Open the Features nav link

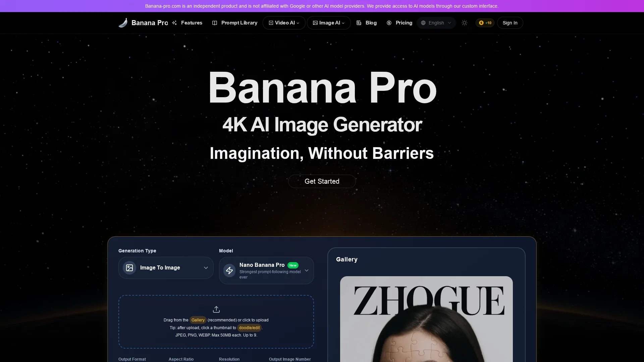pyautogui.click(x=187, y=23)
